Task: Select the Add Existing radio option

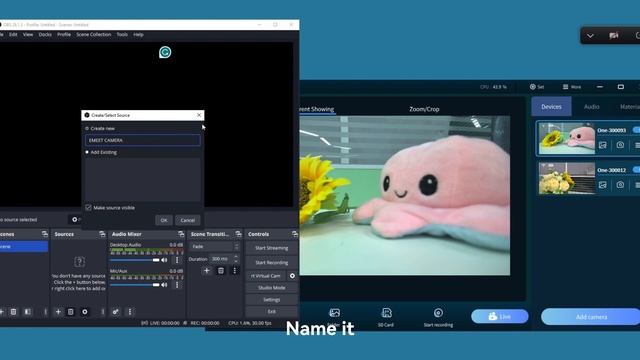Action: (87, 152)
